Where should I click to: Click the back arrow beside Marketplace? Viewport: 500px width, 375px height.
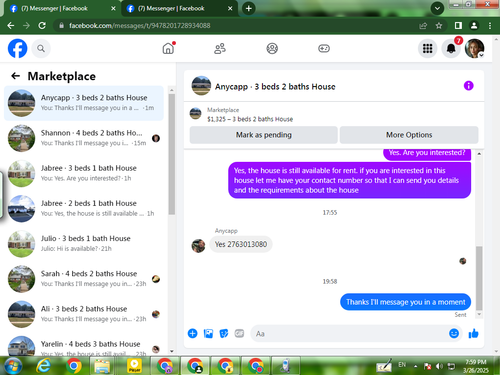[x=15, y=76]
